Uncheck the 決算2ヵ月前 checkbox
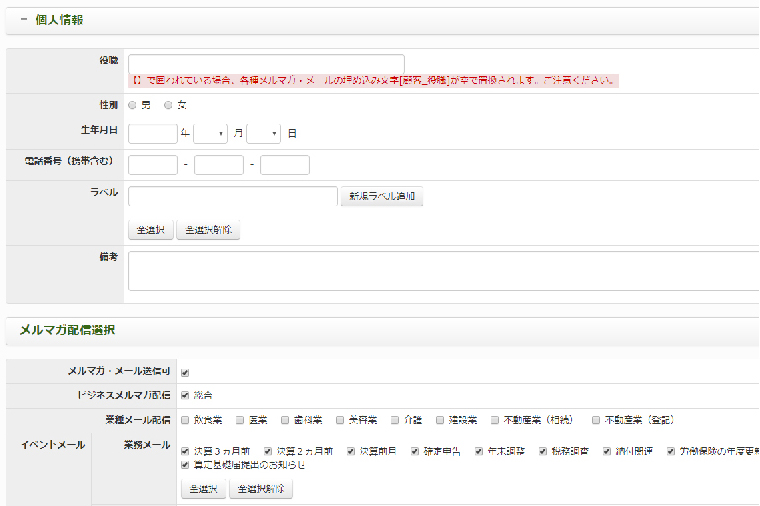The width and height of the screenshot is (760, 506). click(268, 451)
